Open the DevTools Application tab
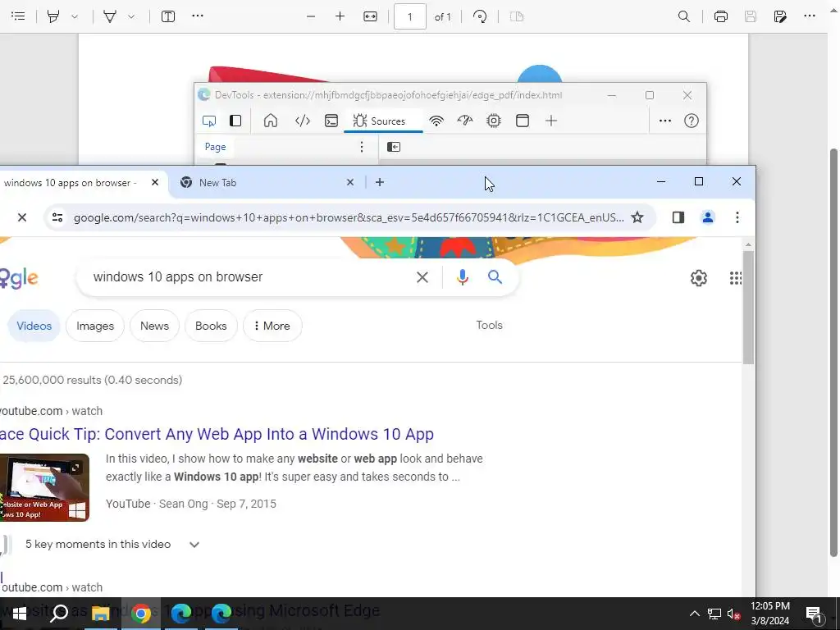This screenshot has width=840, height=630. click(523, 121)
